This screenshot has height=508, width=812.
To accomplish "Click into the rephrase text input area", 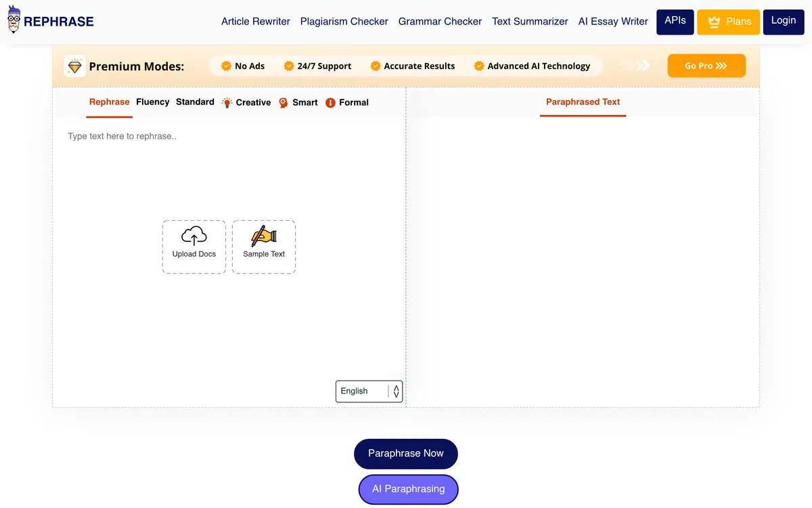I will tap(229, 176).
